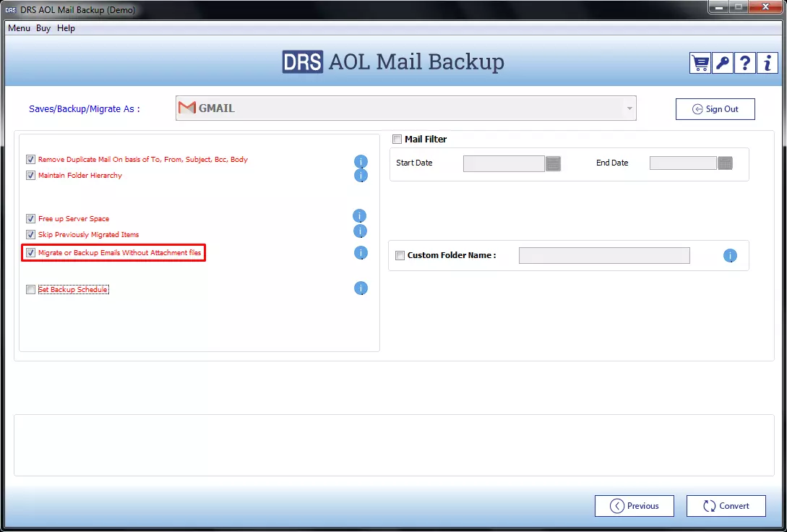
Task: Uncheck Remove Duplicate Mail checkbox
Action: pyautogui.click(x=30, y=160)
